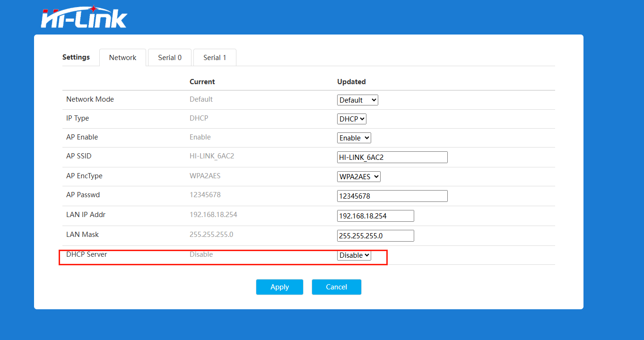Click the Updated column header
644x340 pixels.
[351, 82]
